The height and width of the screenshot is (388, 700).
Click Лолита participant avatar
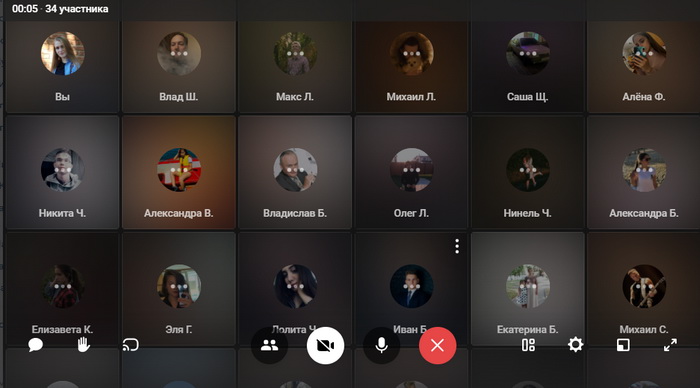click(295, 286)
